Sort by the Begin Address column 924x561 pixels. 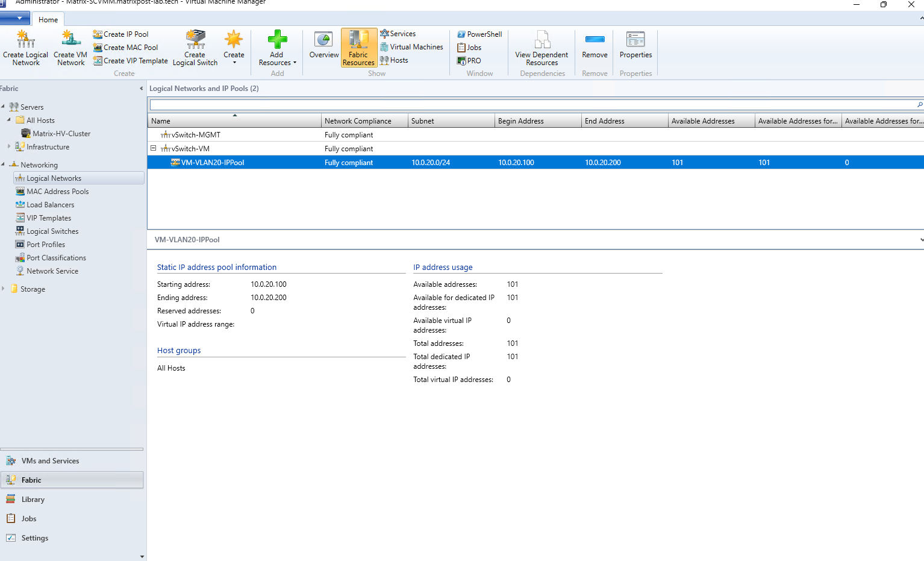538,121
